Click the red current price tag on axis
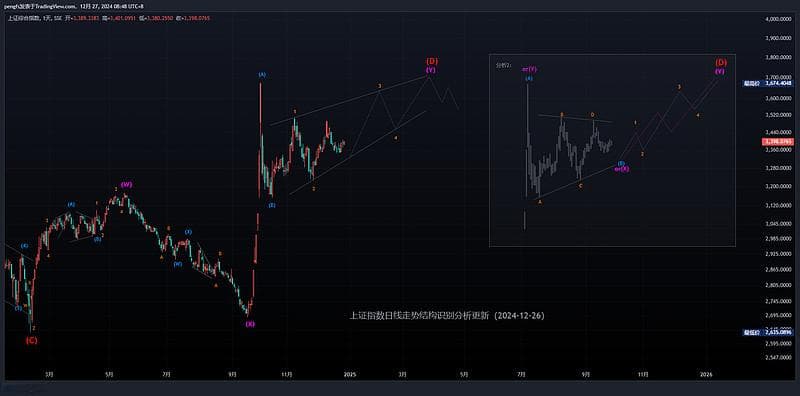This screenshot has width=800, height=396. pyautogui.click(x=779, y=141)
